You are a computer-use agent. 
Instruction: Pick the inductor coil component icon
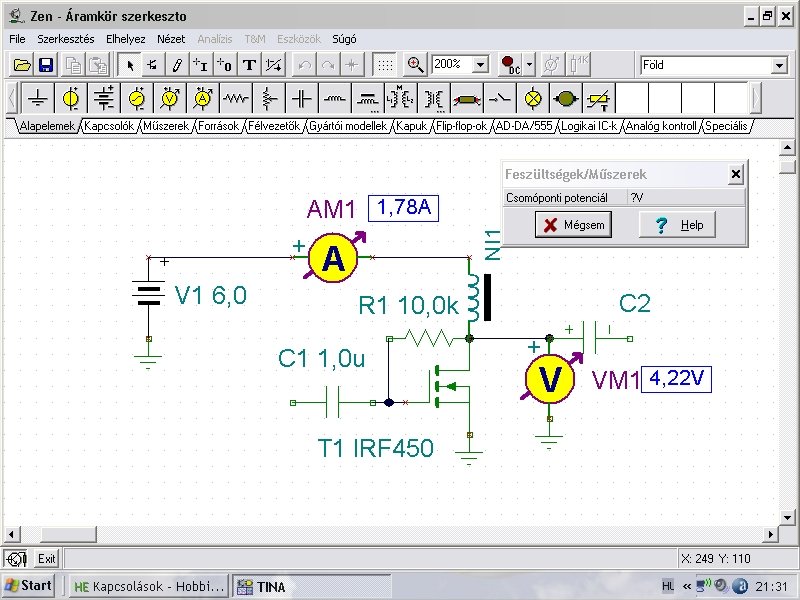tap(335, 98)
